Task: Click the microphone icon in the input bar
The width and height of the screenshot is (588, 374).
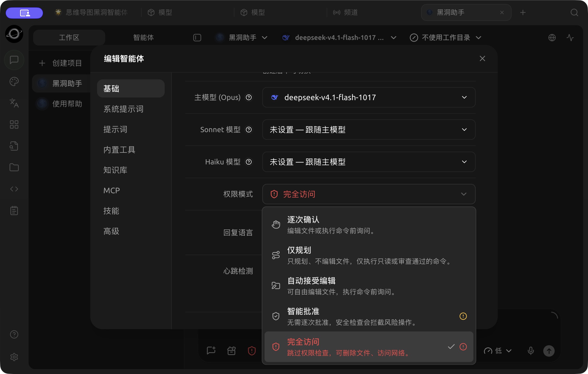Action: coord(531,351)
